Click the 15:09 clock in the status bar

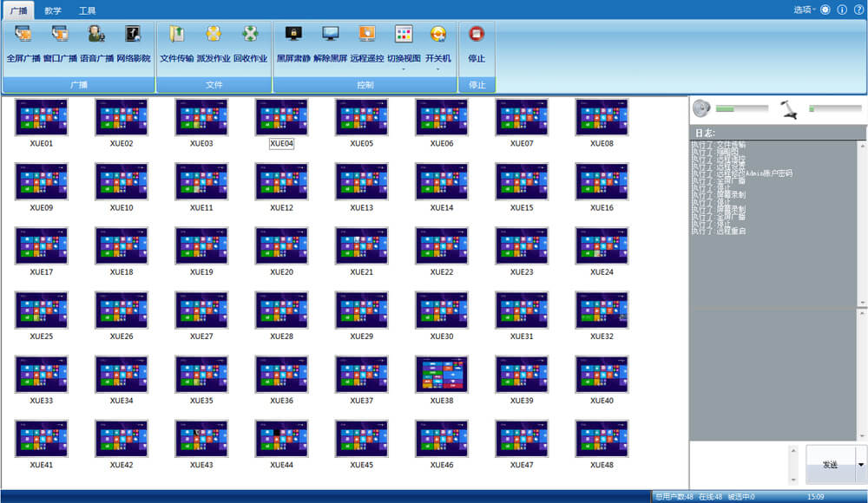click(x=815, y=497)
